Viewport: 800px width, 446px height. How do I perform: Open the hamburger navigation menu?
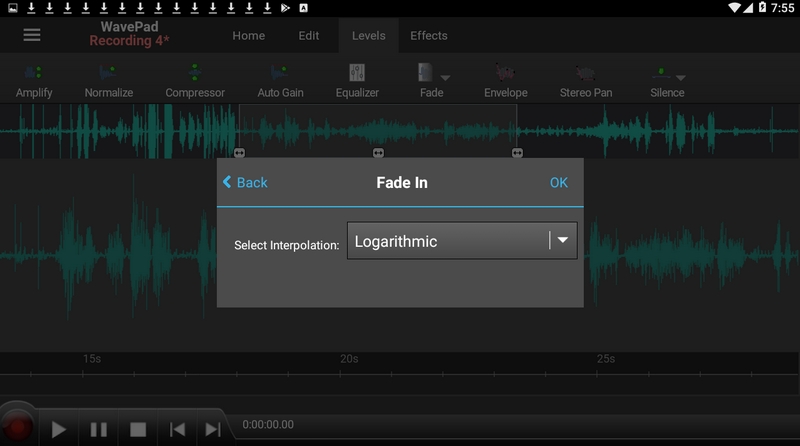32,35
